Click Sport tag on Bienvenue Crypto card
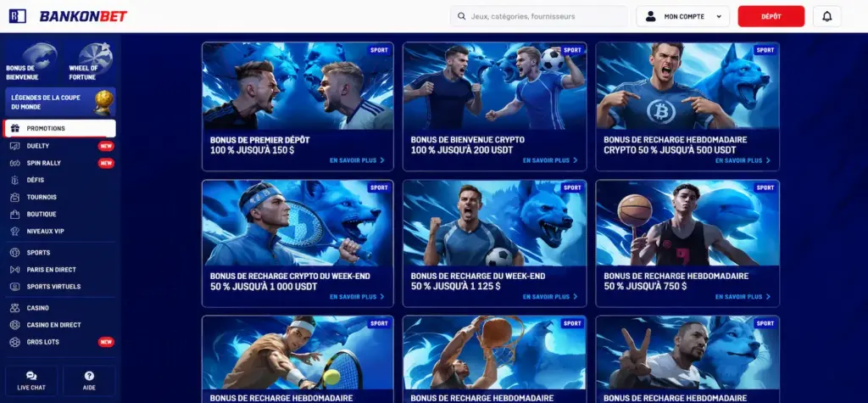The width and height of the screenshot is (868, 403). (x=572, y=50)
